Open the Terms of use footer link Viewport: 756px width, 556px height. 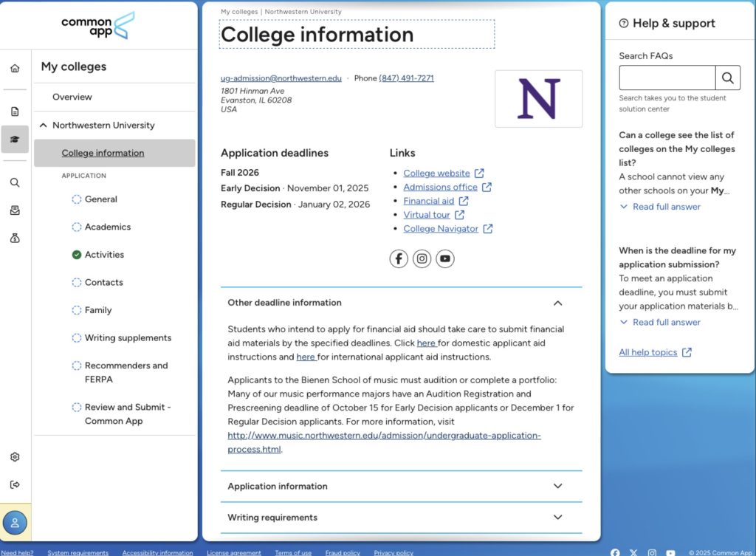[x=293, y=552]
